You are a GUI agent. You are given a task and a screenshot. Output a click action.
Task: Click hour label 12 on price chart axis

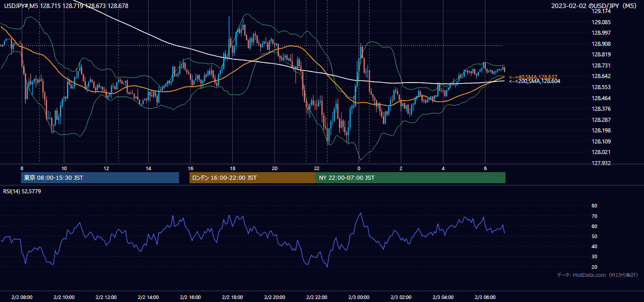(106, 168)
